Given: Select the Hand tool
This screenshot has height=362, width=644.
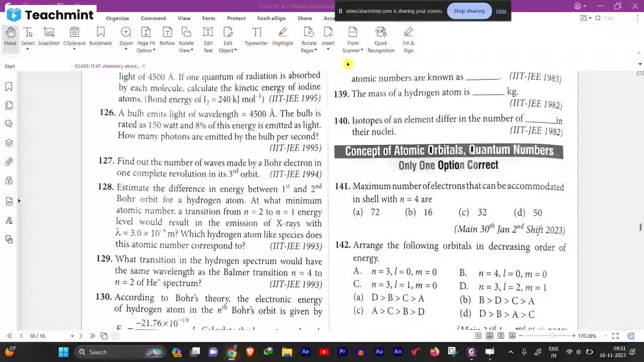Looking at the screenshot, I should (x=10, y=37).
